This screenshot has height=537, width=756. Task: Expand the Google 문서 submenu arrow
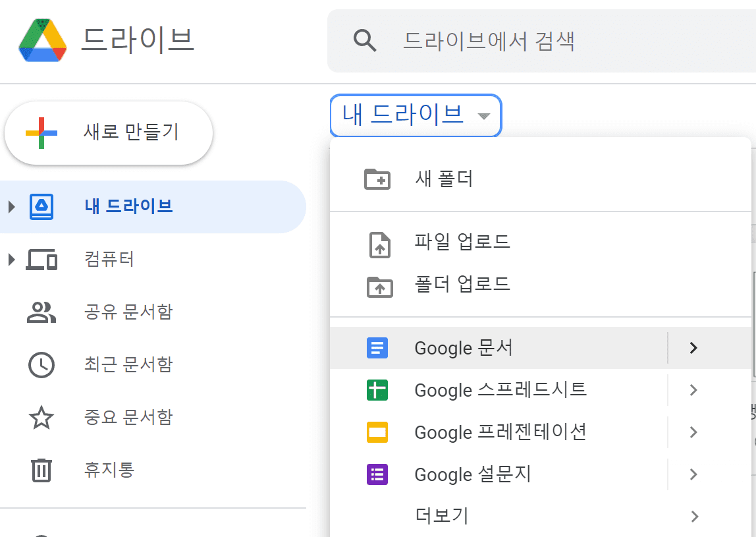(693, 348)
